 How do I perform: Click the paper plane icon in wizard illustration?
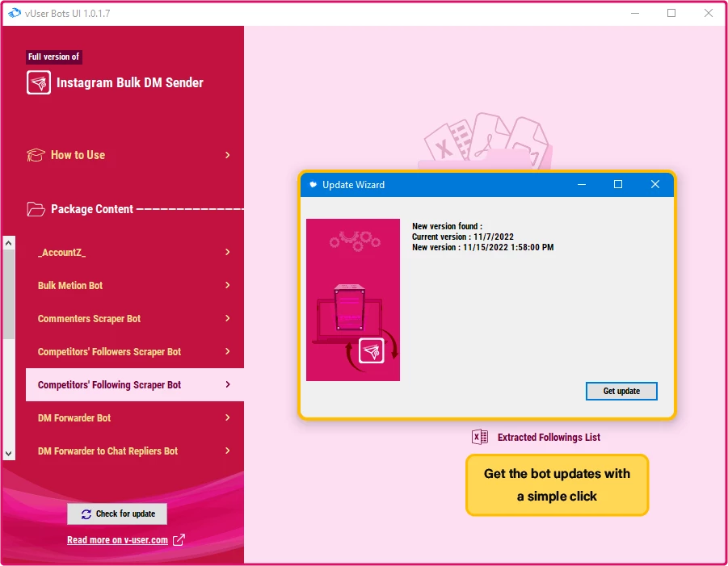(372, 351)
